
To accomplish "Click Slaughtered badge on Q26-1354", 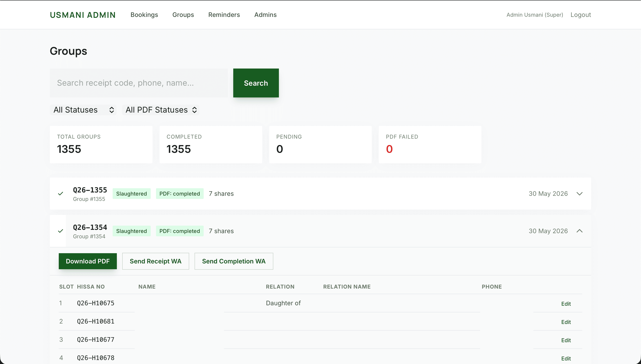I will click(x=132, y=231).
